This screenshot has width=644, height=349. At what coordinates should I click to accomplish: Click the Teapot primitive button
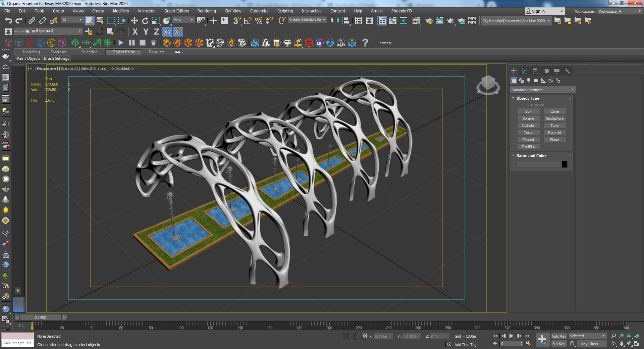tap(528, 140)
